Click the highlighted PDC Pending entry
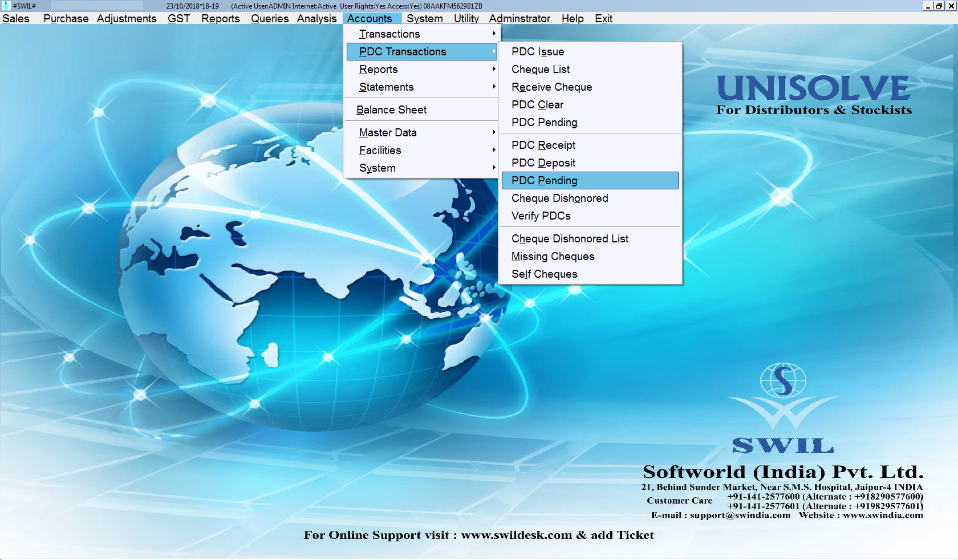This screenshot has width=958, height=560. tap(590, 181)
